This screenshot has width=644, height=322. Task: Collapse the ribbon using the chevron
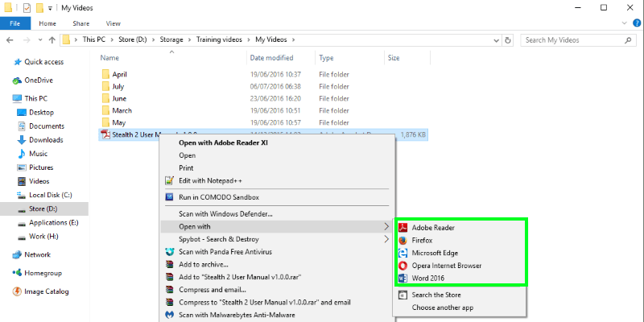pyautogui.click(x=625, y=23)
